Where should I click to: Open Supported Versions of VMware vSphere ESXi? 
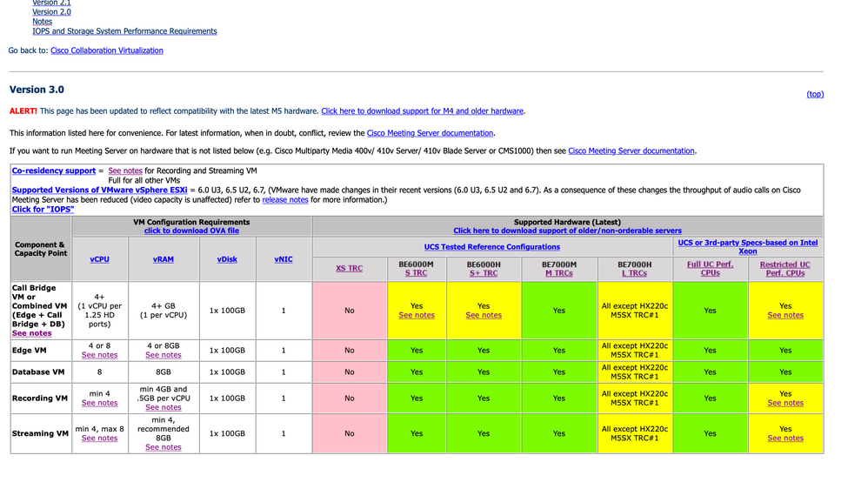(100, 190)
